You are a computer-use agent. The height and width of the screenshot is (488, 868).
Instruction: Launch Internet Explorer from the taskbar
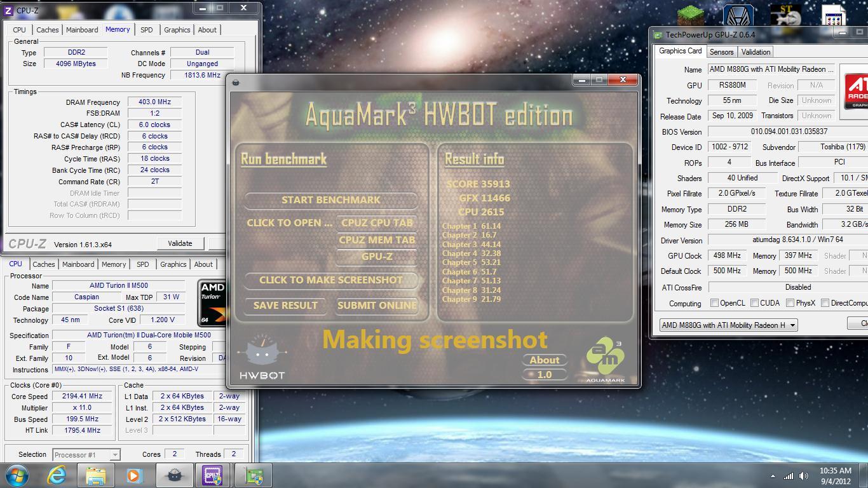pos(57,475)
